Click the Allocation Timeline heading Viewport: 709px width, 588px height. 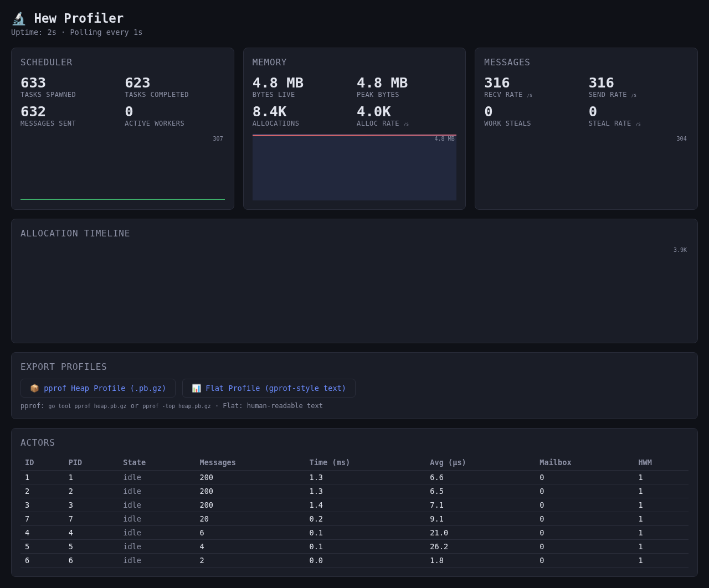75,234
